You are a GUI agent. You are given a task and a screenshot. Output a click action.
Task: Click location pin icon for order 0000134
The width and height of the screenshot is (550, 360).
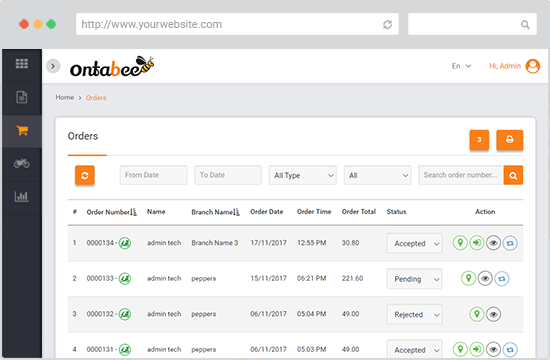point(460,243)
